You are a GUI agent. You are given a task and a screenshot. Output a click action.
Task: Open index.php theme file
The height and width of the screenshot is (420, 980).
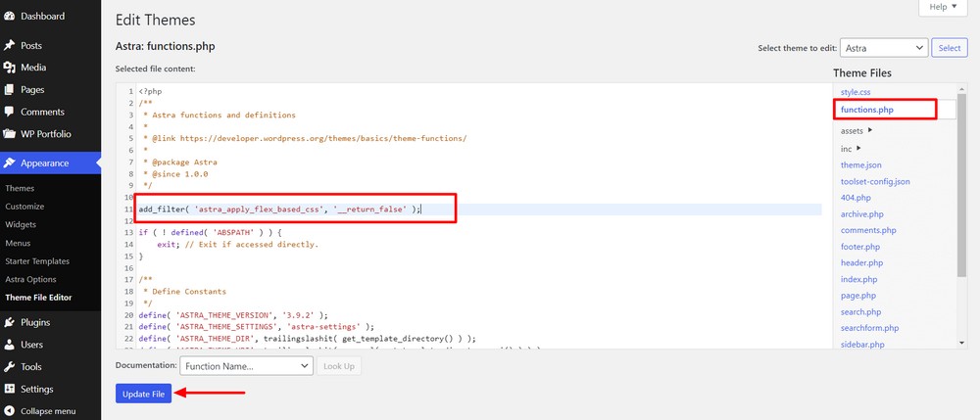point(858,280)
